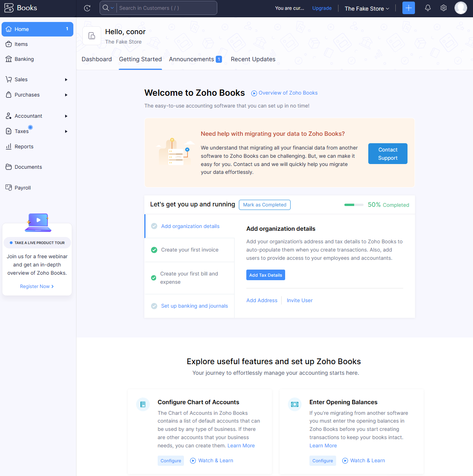
Task: Click the Payroll icon in sidebar
Action: (x=9, y=188)
